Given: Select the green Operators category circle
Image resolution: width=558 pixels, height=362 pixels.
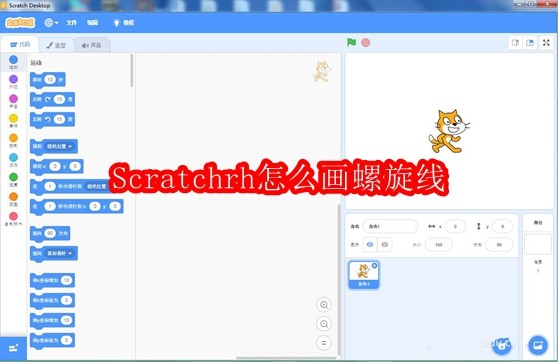Looking at the screenshot, I should [13, 177].
